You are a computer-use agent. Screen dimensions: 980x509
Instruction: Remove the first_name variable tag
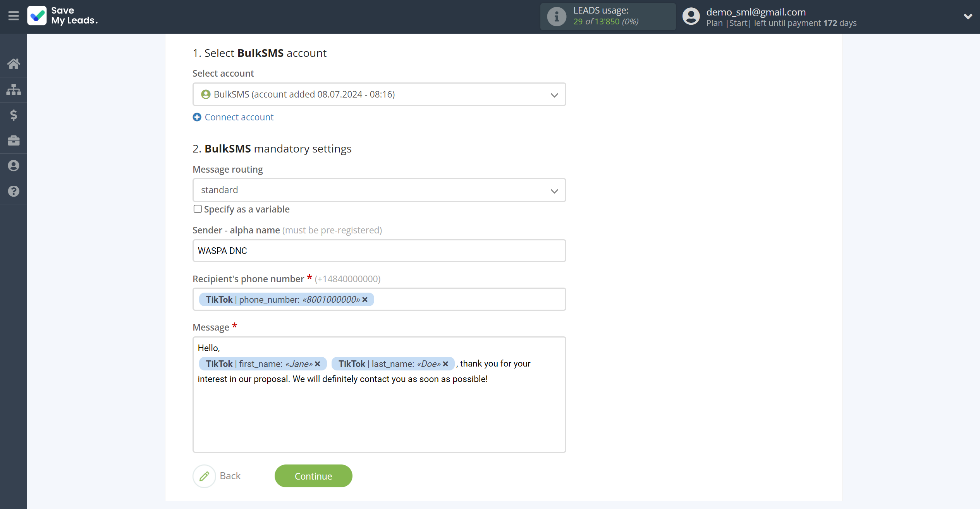coord(318,364)
